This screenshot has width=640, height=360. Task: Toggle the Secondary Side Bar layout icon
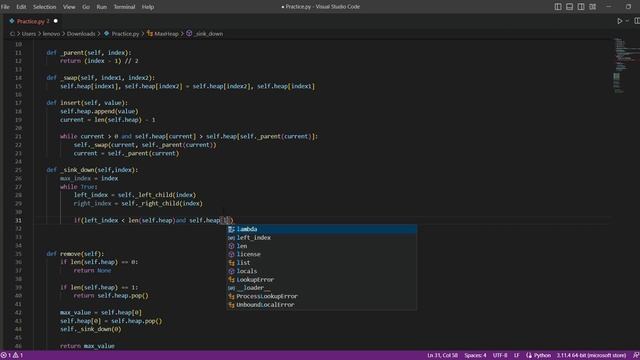[x=581, y=7]
